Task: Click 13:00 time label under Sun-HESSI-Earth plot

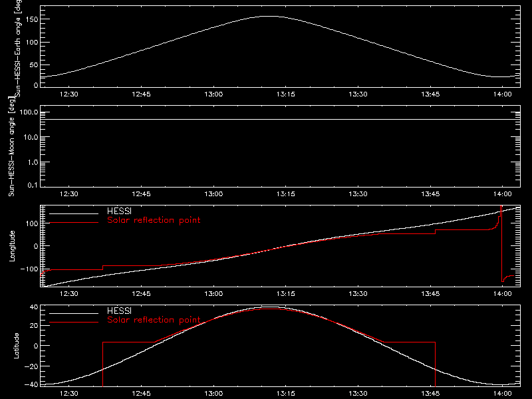Action: pos(213,94)
